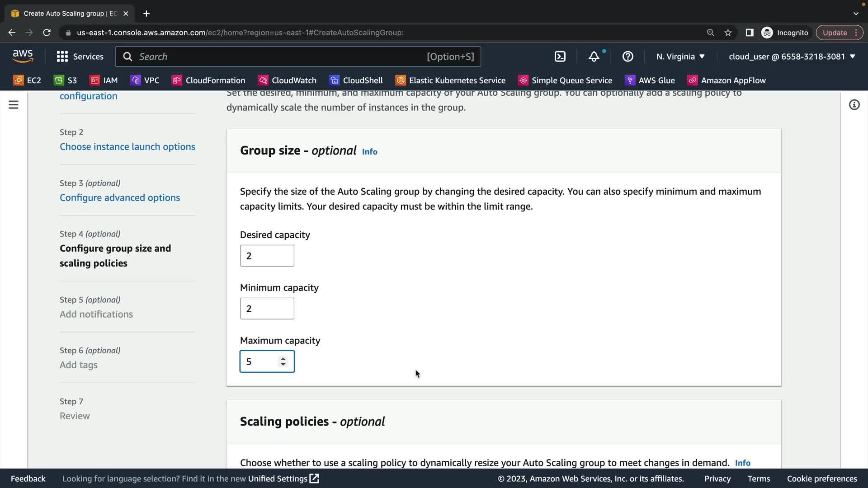868x488 pixels.
Task: Click the AWS logo home icon
Action: 23,56
